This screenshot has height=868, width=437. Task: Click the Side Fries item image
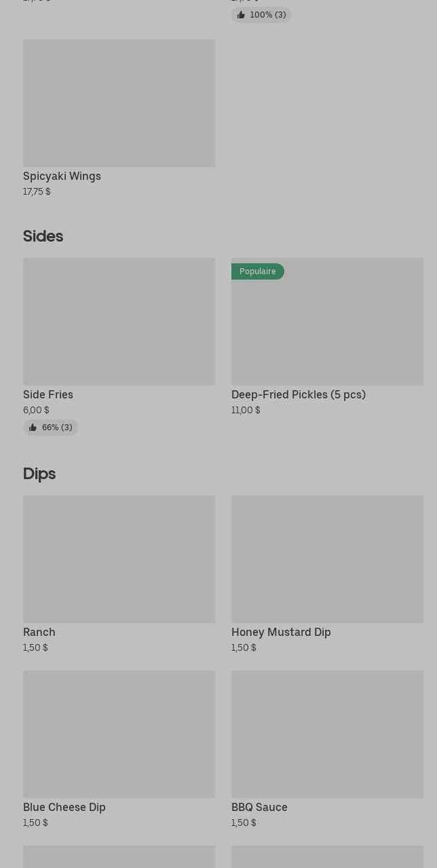point(119,322)
